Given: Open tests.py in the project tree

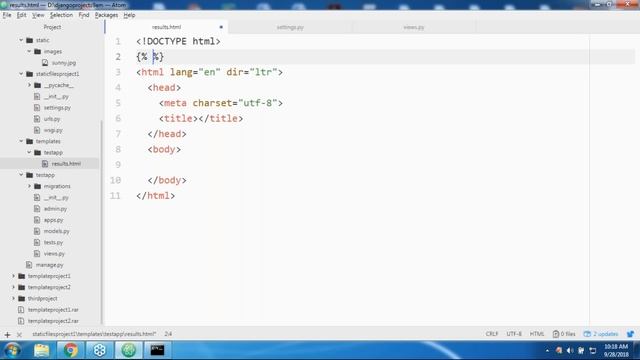Looking at the screenshot, I should 53,242.
